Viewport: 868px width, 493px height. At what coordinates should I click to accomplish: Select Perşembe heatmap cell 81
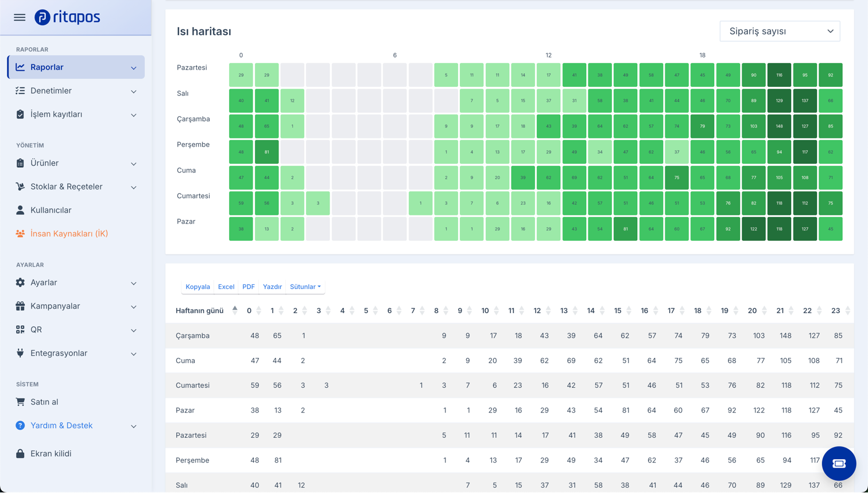coord(266,152)
